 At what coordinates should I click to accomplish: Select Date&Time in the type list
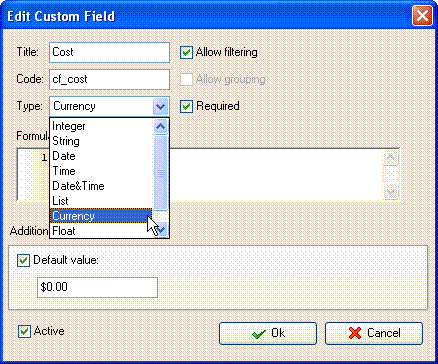coord(101,186)
